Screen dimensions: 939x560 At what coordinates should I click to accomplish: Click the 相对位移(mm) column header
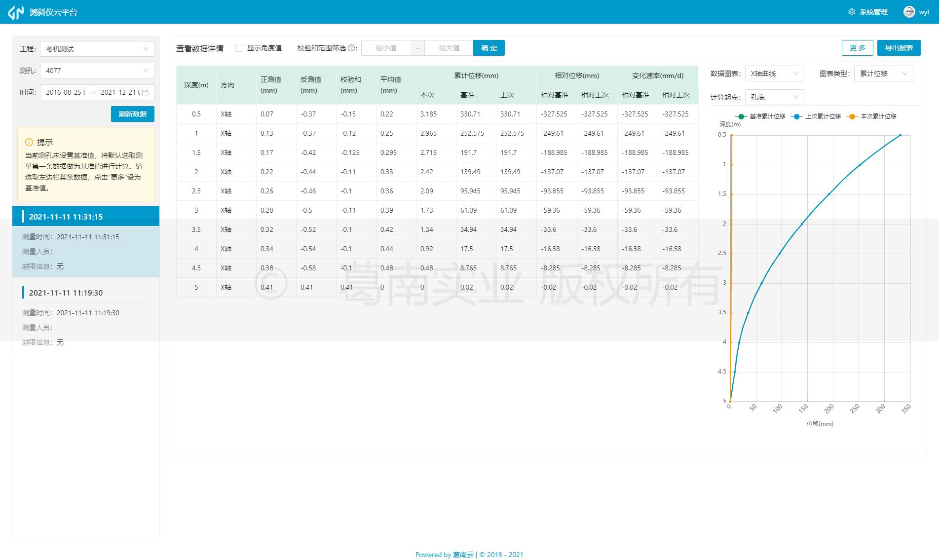(577, 75)
